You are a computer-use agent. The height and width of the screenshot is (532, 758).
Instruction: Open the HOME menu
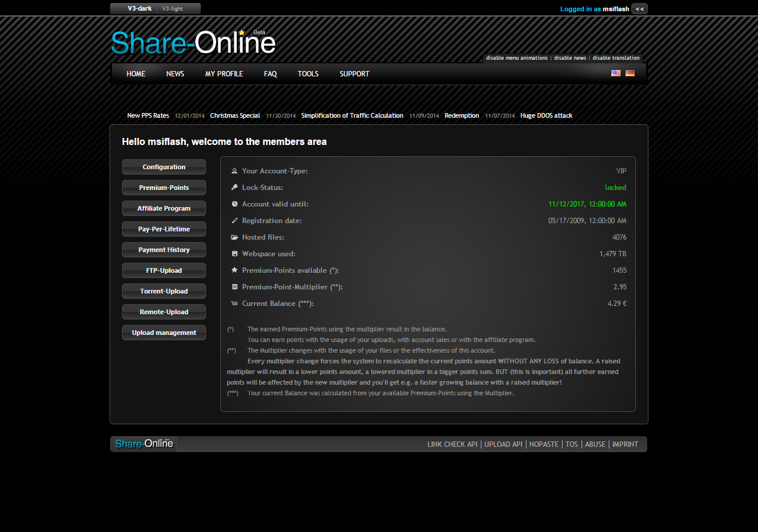pos(136,74)
